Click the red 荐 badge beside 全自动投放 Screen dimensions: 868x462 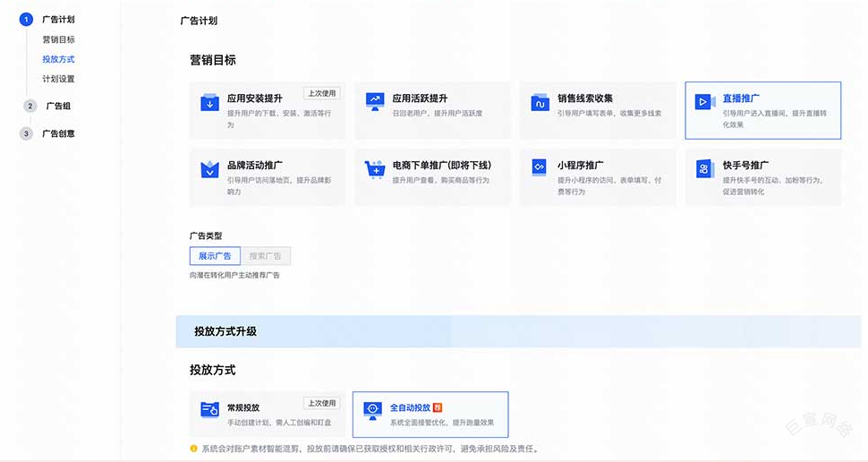[x=438, y=407]
